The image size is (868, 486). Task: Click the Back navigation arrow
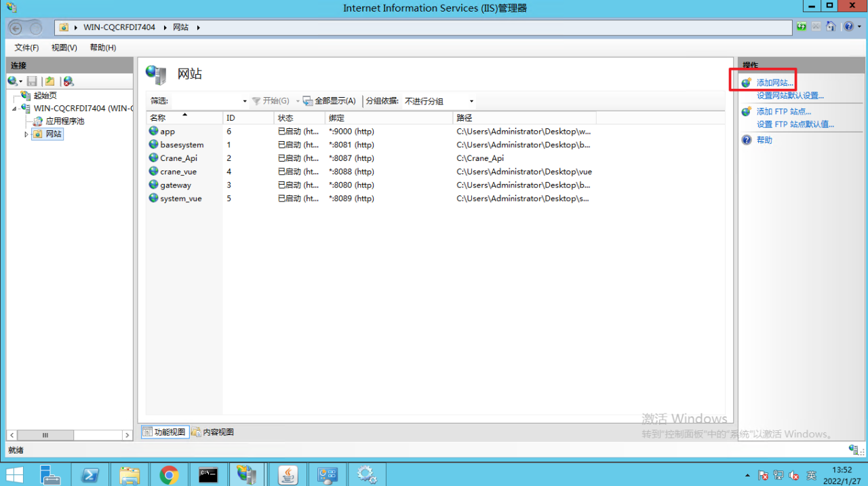point(16,28)
